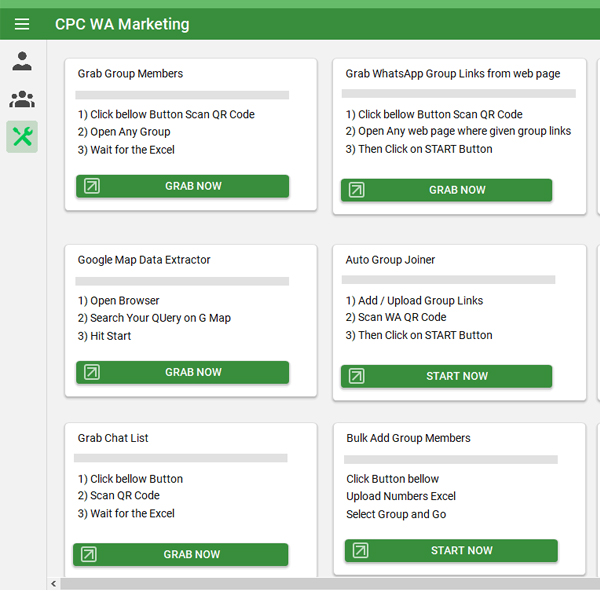Click arrow icon on Grab Group Members button
The height and width of the screenshot is (600, 600).
(92, 186)
